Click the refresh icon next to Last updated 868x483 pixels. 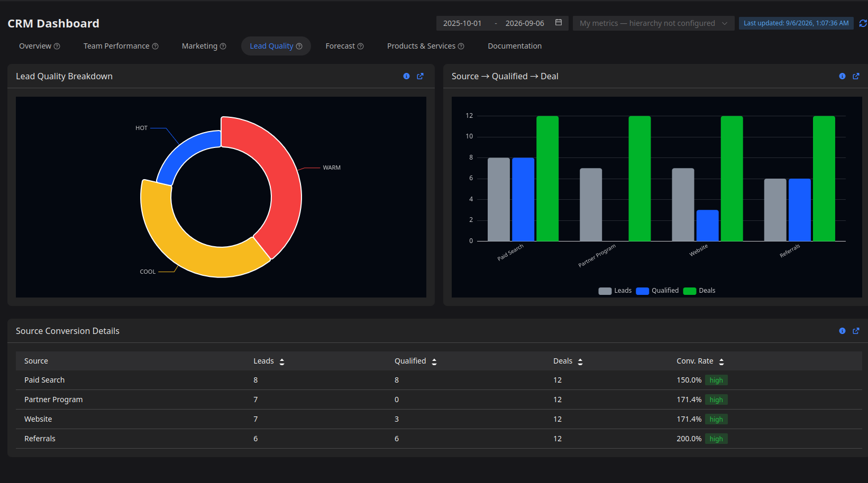[863, 23]
